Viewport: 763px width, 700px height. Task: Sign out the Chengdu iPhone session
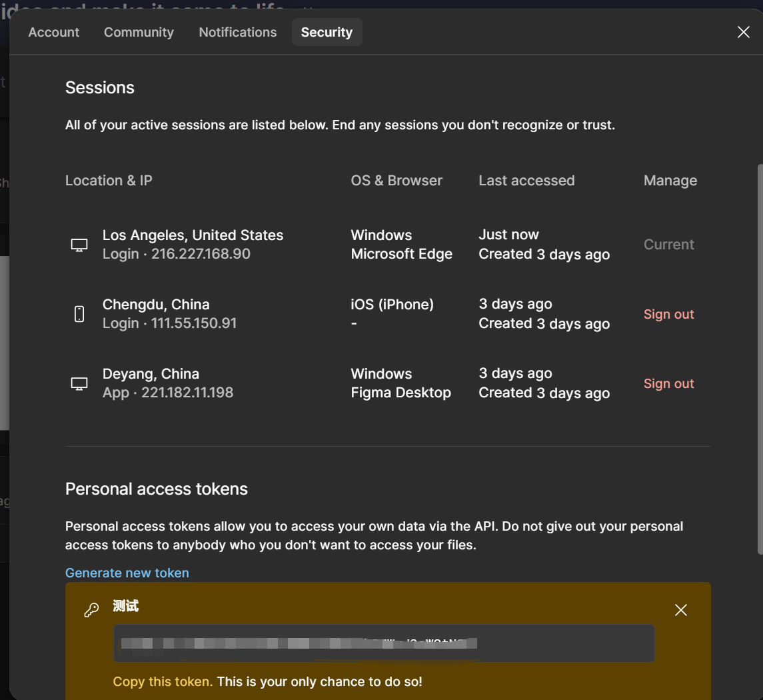tap(668, 314)
